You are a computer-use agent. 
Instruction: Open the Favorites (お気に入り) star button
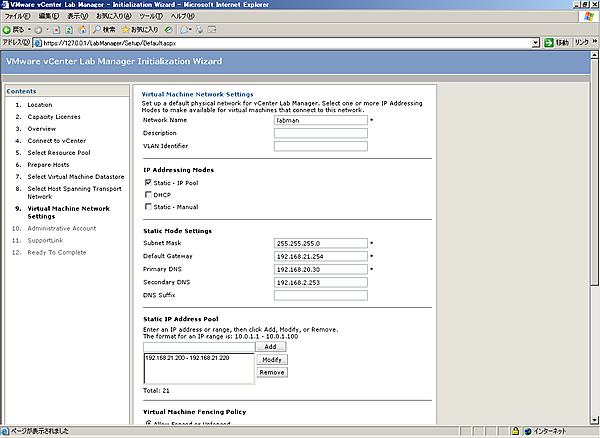[138, 30]
